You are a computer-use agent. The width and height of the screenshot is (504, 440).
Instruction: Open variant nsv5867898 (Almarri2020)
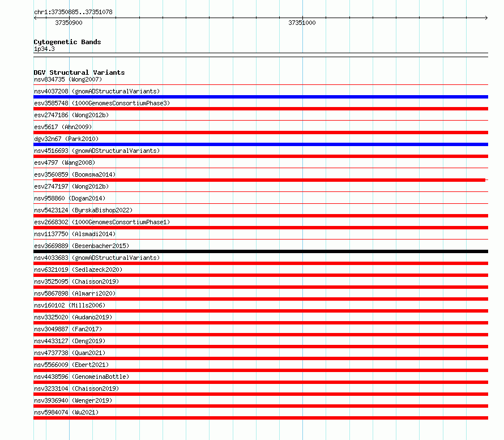[75, 293]
